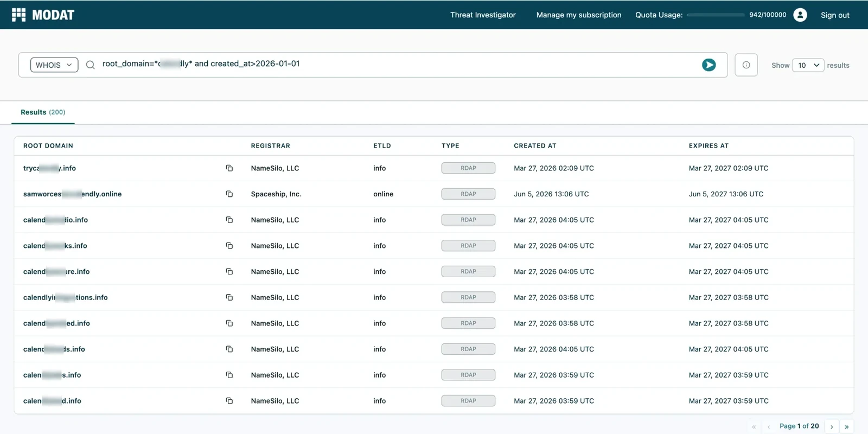The height and width of the screenshot is (434, 868).
Task: Click the search magnifier icon
Action: pyautogui.click(x=91, y=65)
